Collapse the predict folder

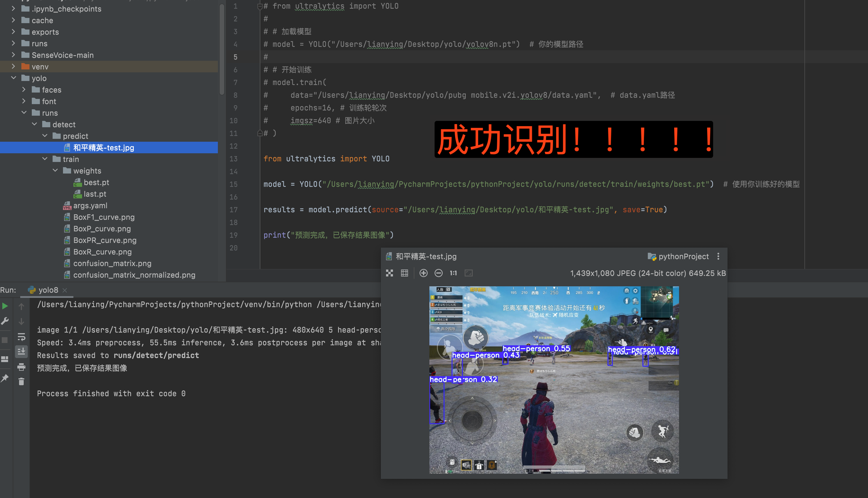[44, 136]
